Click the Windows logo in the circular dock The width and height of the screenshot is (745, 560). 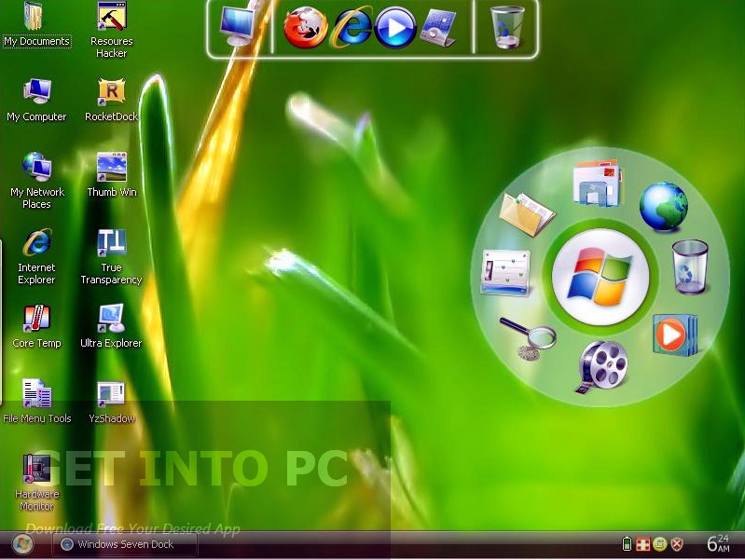[600, 278]
